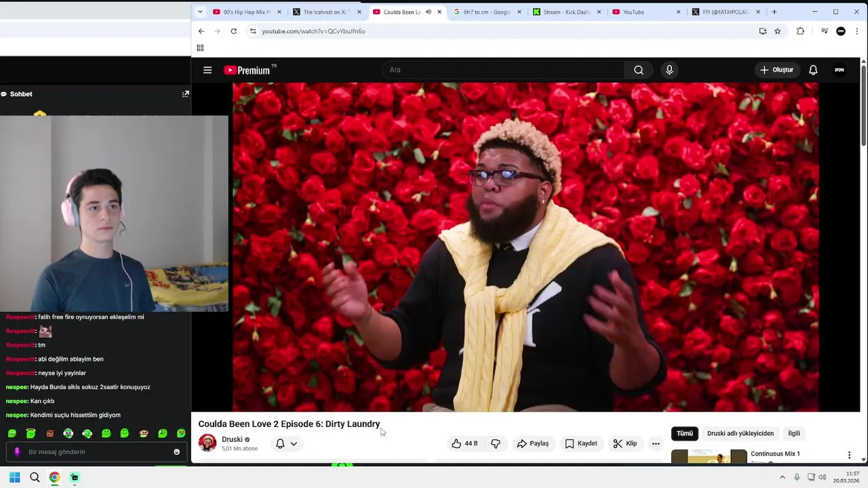This screenshot has width=868, height=488.
Task: Insert the red angry emote in chat
Action: tap(50, 433)
